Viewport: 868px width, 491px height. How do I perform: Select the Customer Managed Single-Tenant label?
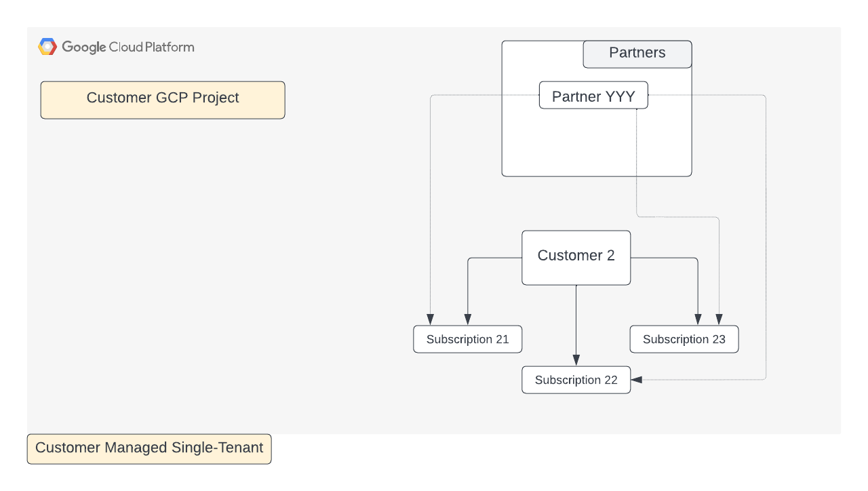(149, 449)
